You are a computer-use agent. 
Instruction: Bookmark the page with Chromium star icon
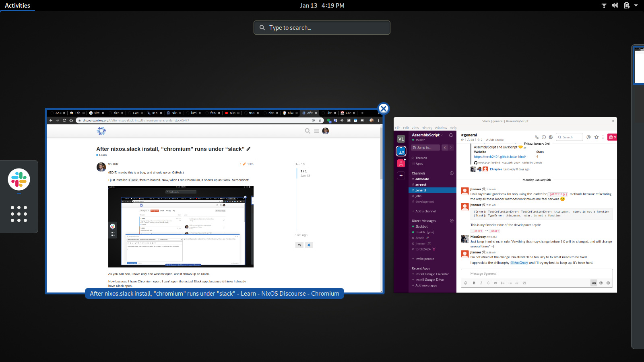point(320,120)
